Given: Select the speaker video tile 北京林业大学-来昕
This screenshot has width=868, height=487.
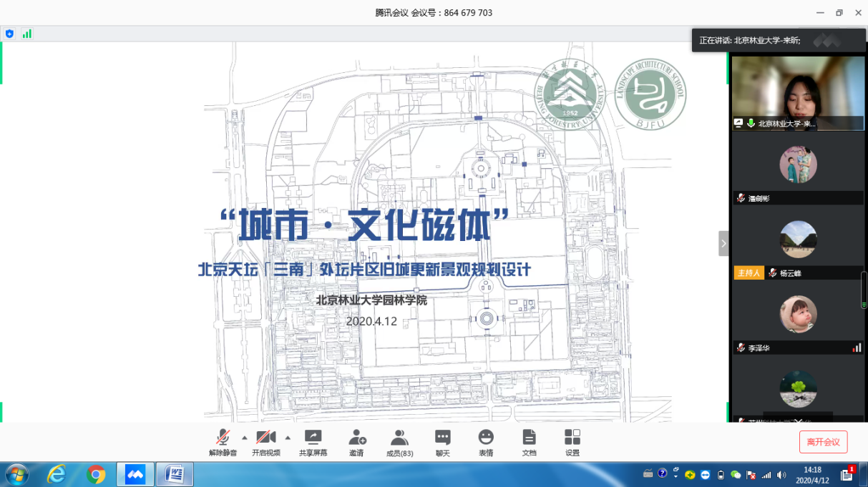Looking at the screenshot, I should click(x=798, y=93).
